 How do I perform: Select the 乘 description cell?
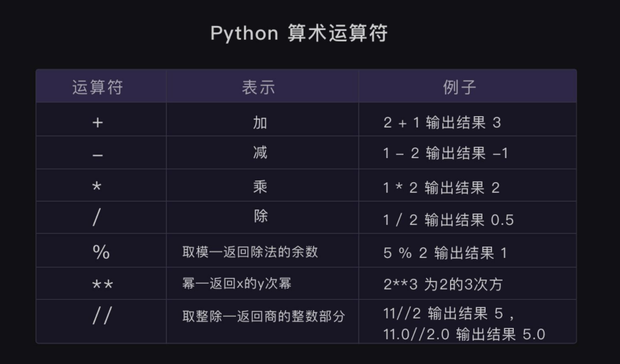[260, 186]
